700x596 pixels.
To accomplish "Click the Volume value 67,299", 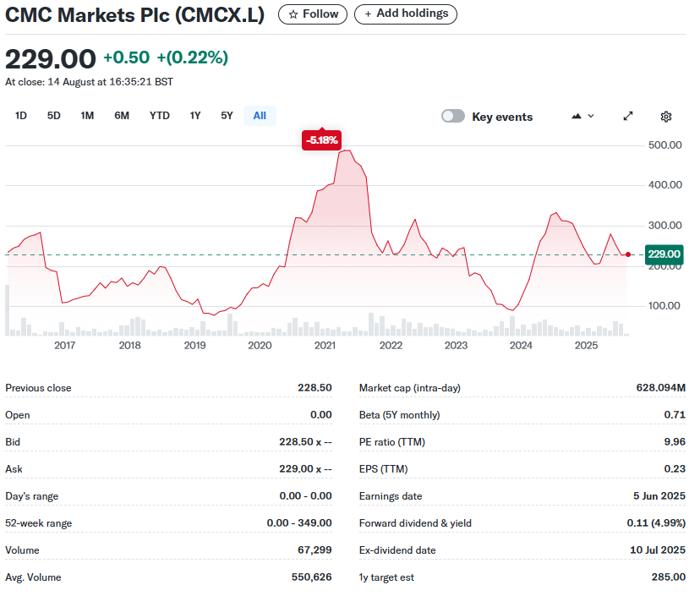I will coord(314,550).
